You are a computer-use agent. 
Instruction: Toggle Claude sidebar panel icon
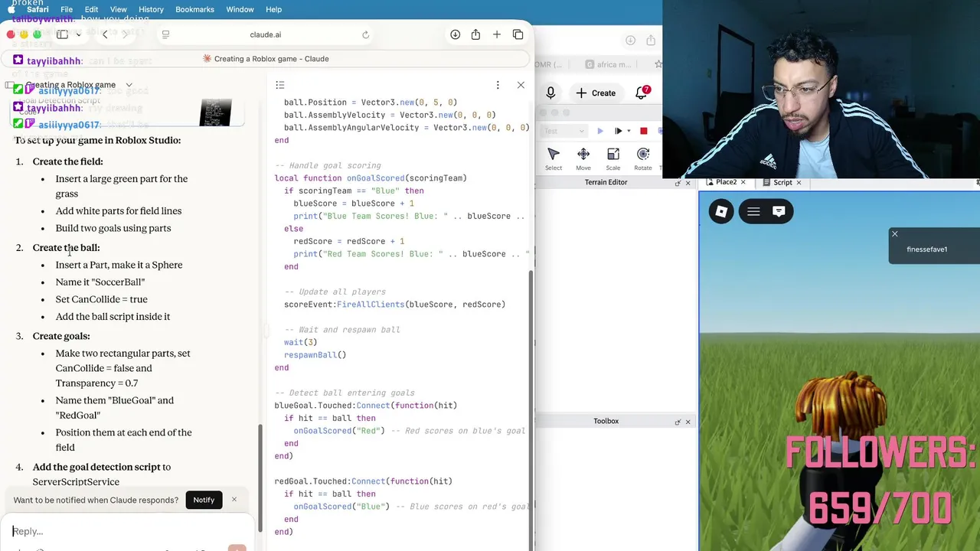click(x=11, y=85)
